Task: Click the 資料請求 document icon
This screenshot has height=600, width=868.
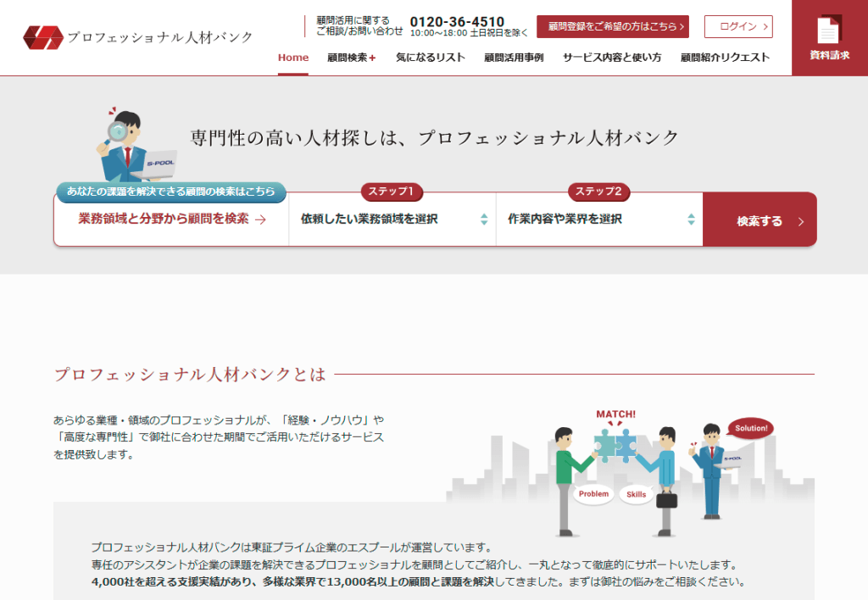Action: coord(828,31)
